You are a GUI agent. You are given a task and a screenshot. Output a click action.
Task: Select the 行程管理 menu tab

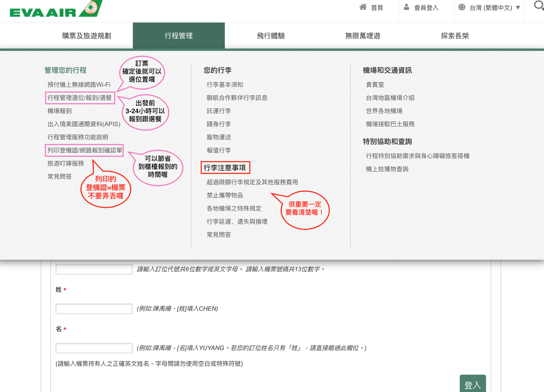click(x=179, y=36)
